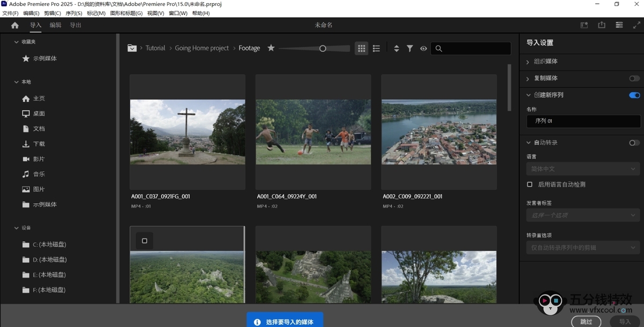Image resolution: width=644 pixels, height=327 pixels.
Task: Collapse the 自动转录 section
Action: 528,143
